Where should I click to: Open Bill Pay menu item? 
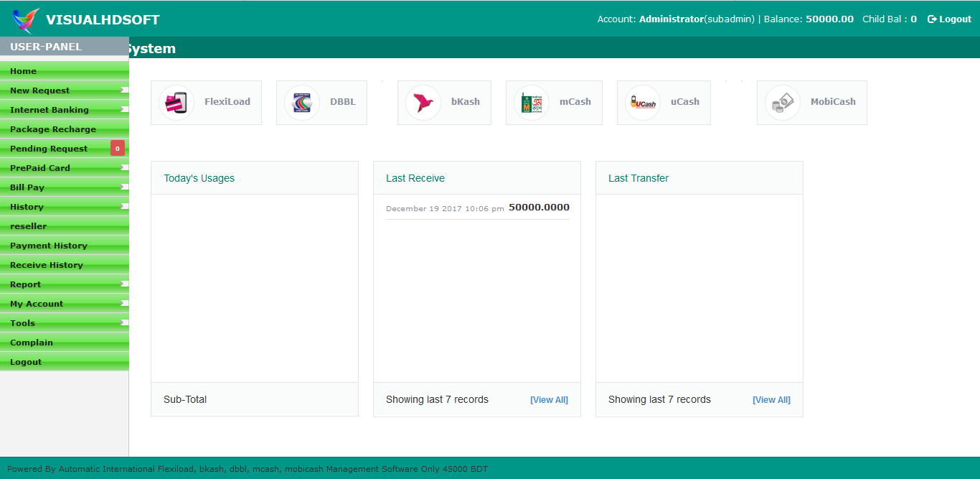click(x=65, y=187)
